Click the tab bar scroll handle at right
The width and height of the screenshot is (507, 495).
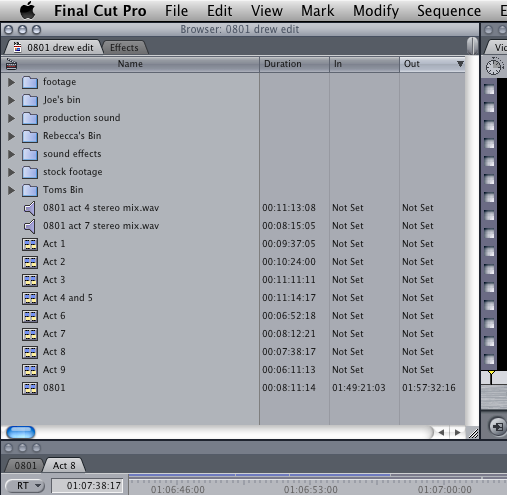[x=472, y=46]
